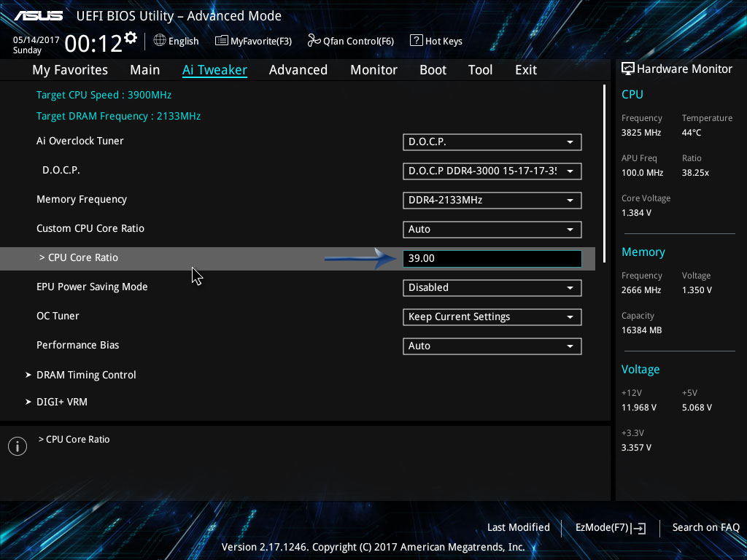Open the Tool tab

[480, 70]
